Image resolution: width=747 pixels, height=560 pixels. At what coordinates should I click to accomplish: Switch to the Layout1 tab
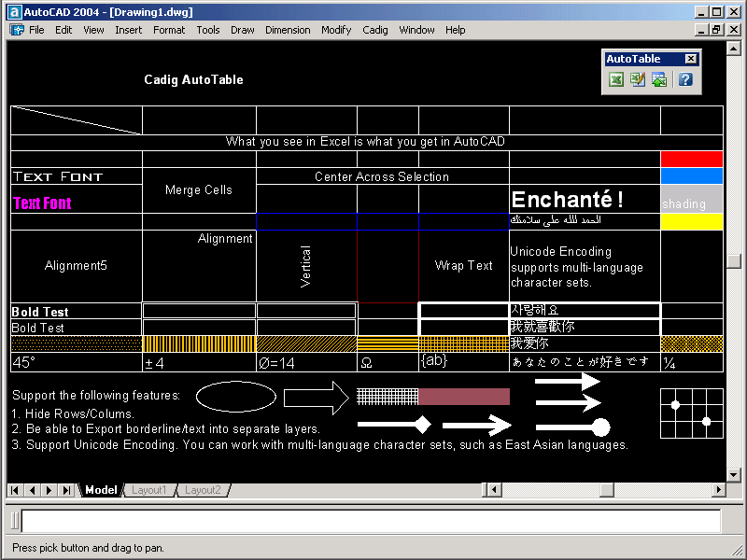point(148,490)
